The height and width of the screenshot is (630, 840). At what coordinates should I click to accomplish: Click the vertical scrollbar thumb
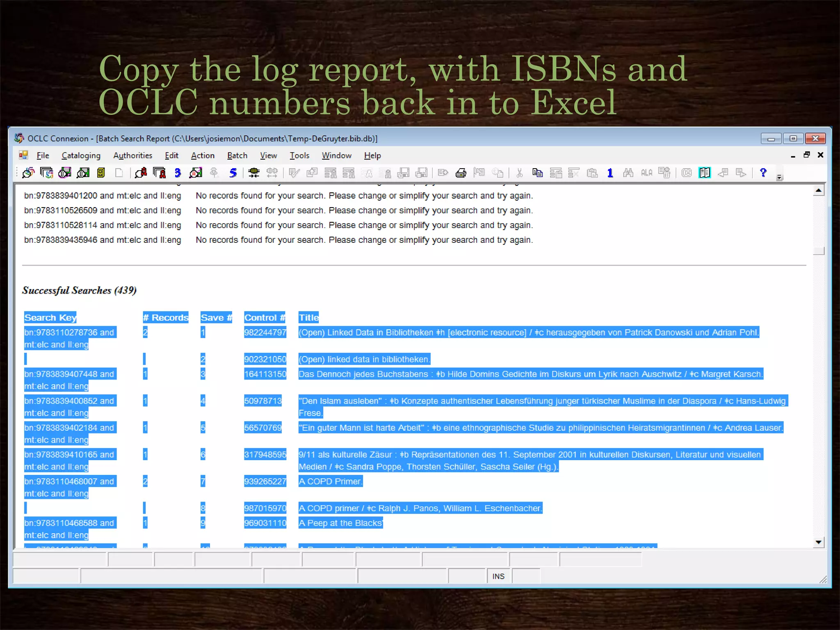818,251
